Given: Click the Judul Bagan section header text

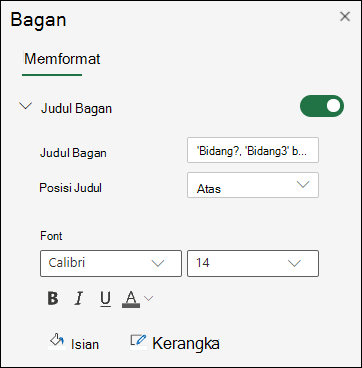Looking at the screenshot, I should pos(76,109).
